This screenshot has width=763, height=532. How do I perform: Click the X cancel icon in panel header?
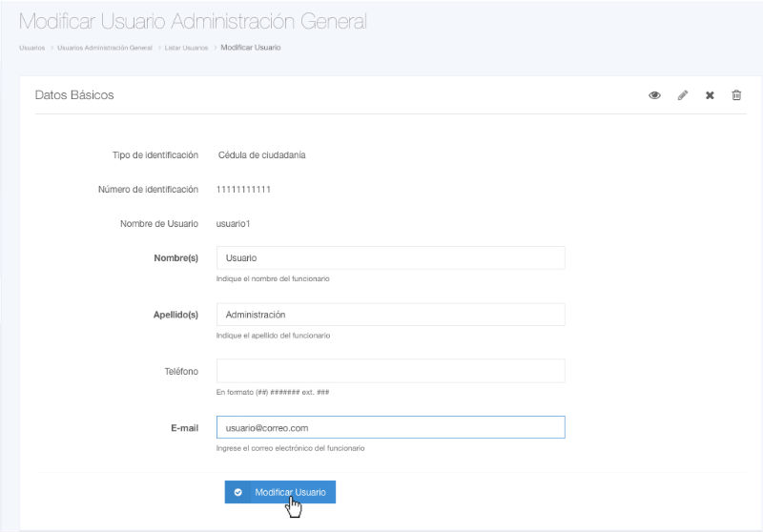point(710,95)
